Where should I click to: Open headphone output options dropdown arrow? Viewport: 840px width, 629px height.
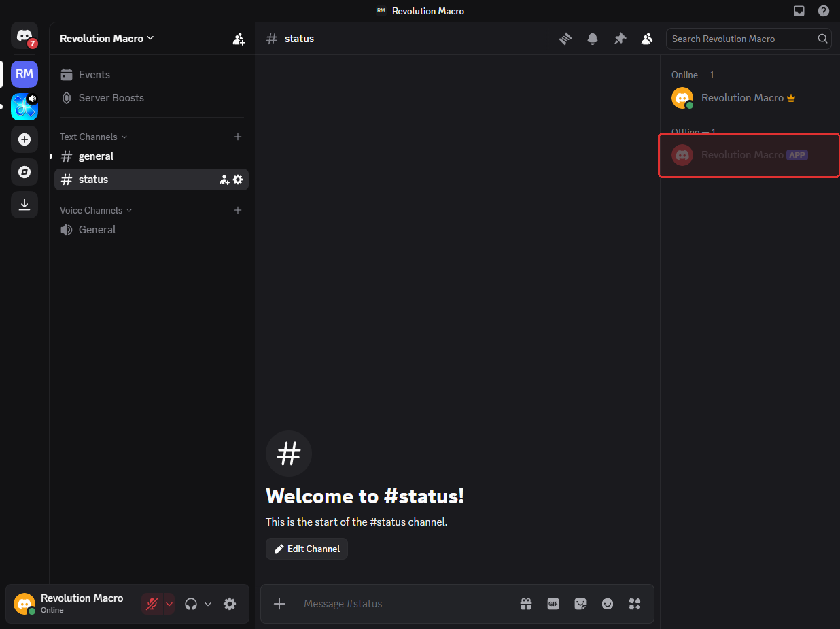pos(208,604)
